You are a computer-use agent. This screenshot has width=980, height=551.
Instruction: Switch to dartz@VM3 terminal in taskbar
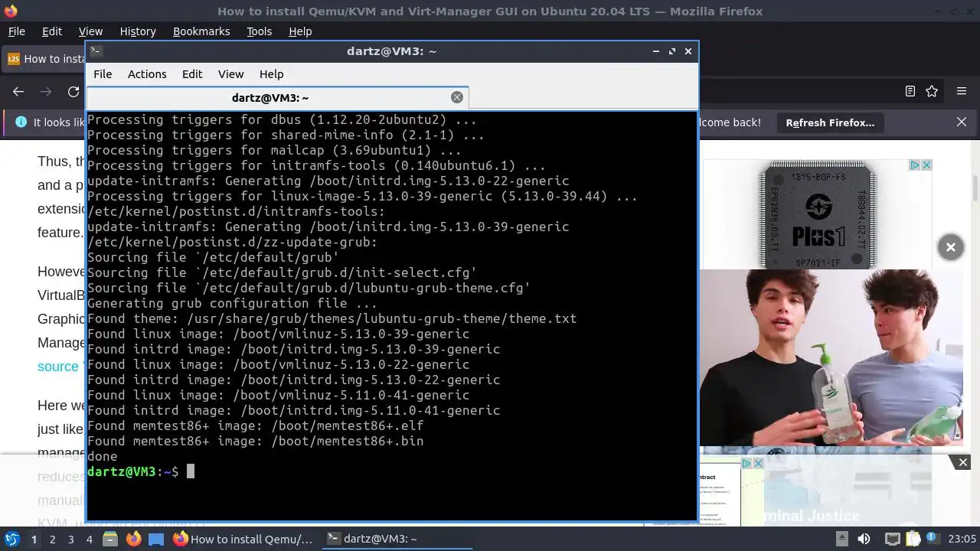click(396, 540)
